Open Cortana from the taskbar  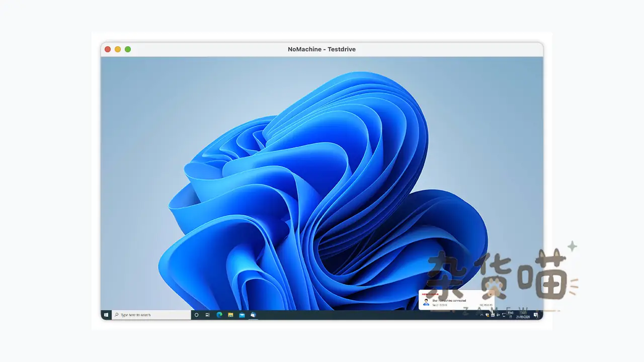(x=196, y=315)
